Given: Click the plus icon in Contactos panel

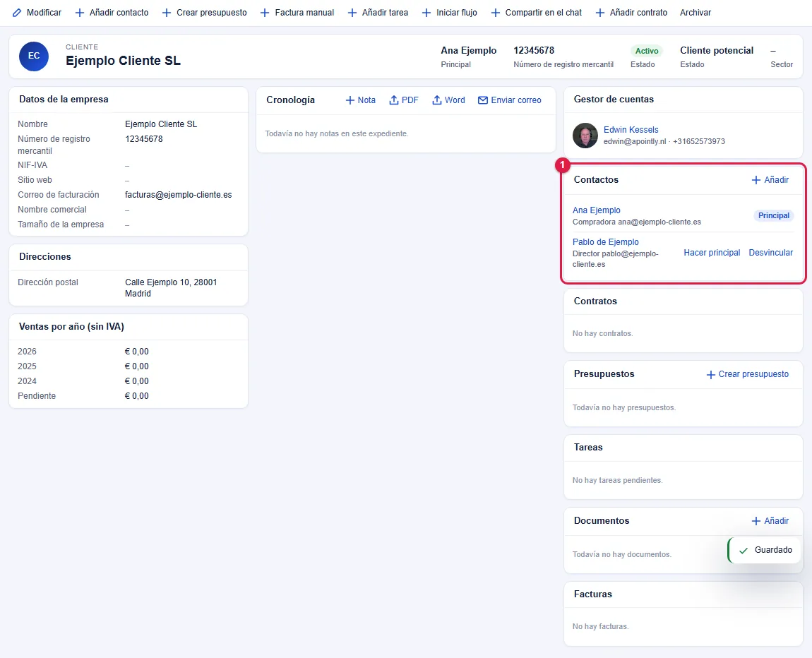Looking at the screenshot, I should tap(756, 179).
